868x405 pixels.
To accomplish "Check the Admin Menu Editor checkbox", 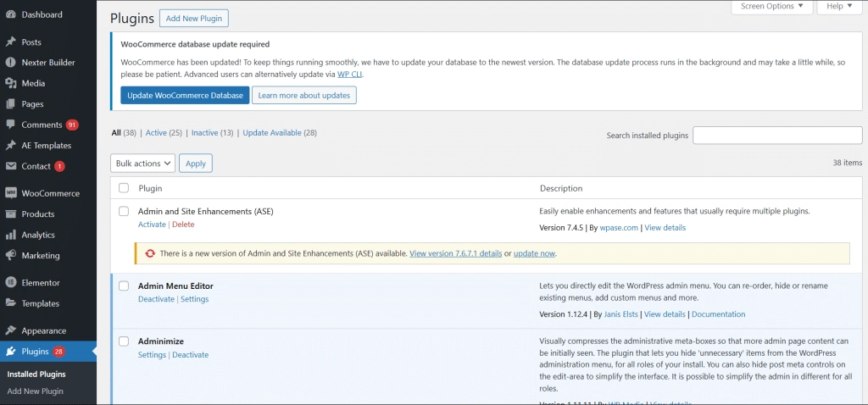I will pos(124,286).
